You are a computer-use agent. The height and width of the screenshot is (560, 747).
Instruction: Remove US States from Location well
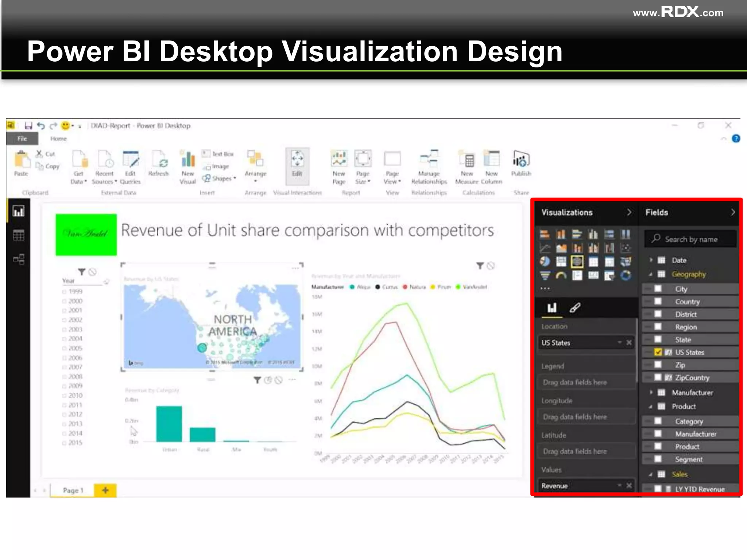pyautogui.click(x=629, y=342)
